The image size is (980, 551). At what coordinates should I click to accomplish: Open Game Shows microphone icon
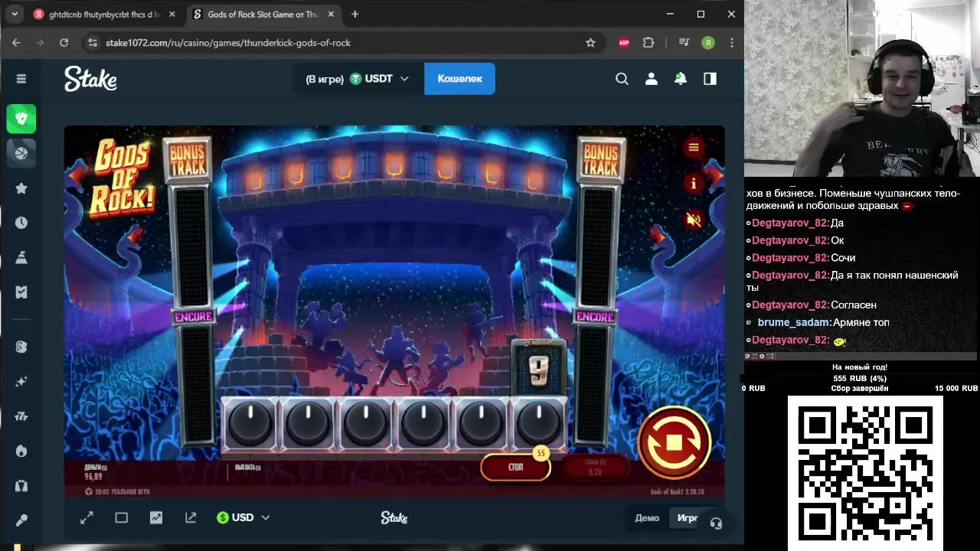21,520
